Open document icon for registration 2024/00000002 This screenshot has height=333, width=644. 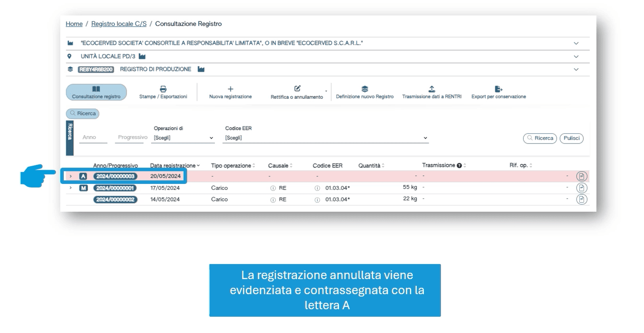581,199
